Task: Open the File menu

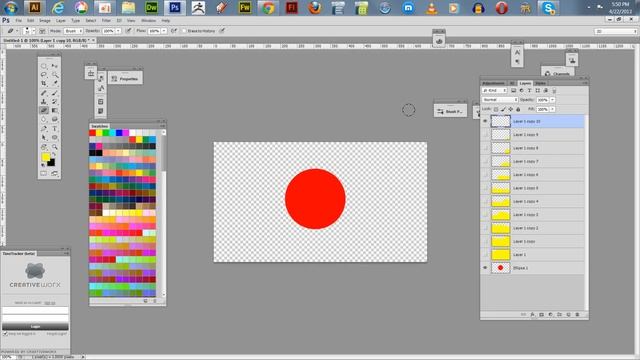Action: [x=19, y=20]
